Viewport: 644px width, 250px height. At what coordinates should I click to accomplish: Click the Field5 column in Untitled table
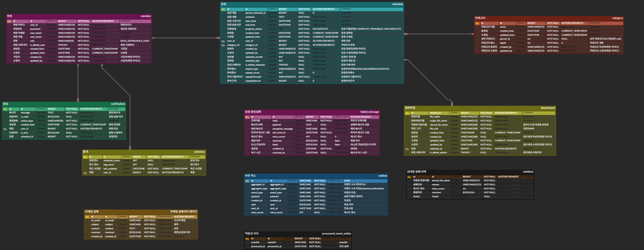435,197
